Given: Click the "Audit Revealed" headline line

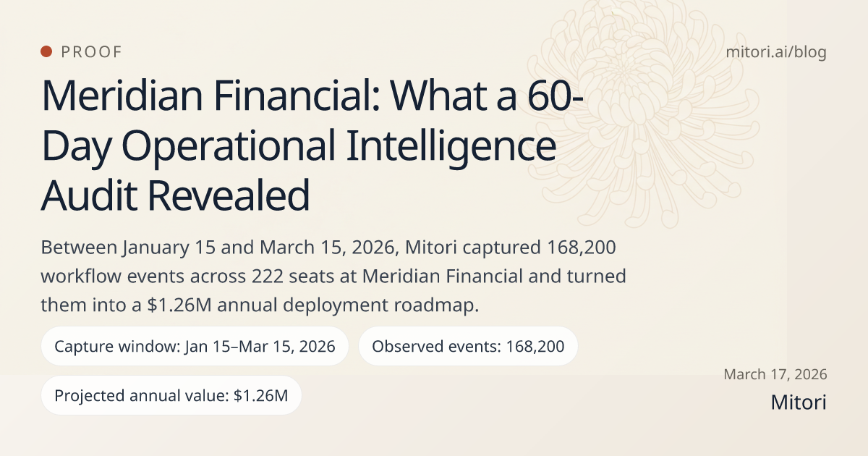Looking at the screenshot, I should tap(176, 195).
